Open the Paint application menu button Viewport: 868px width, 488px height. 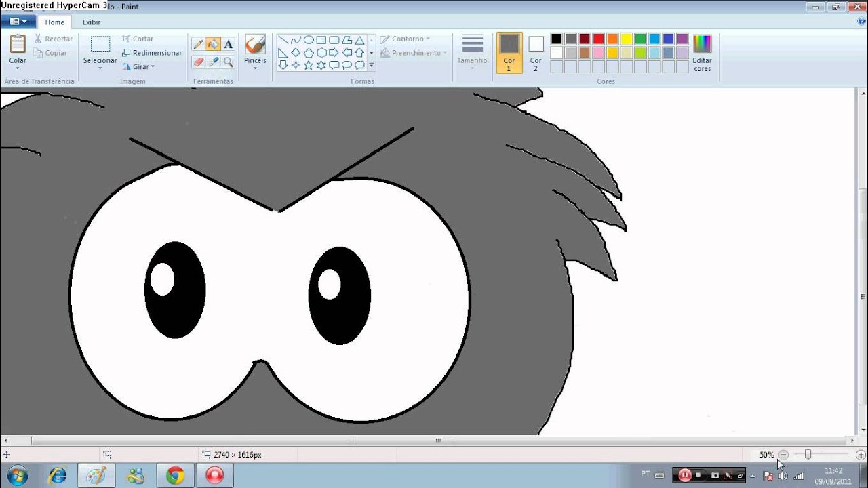tap(18, 22)
